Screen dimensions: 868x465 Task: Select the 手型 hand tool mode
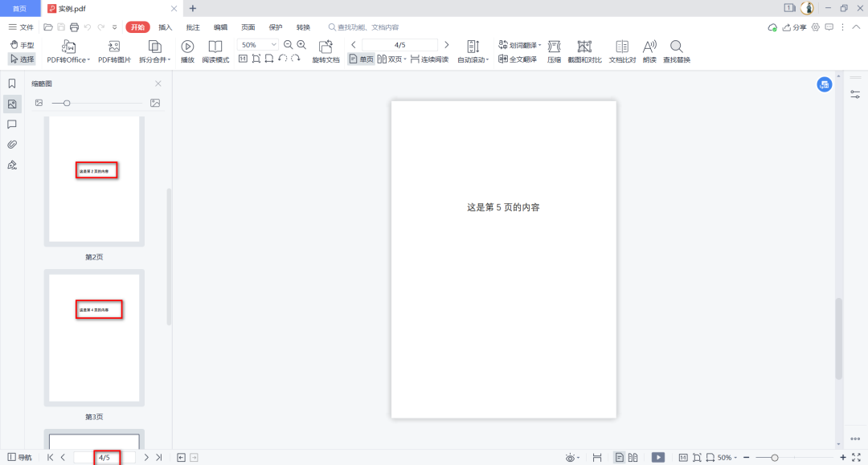coord(23,45)
